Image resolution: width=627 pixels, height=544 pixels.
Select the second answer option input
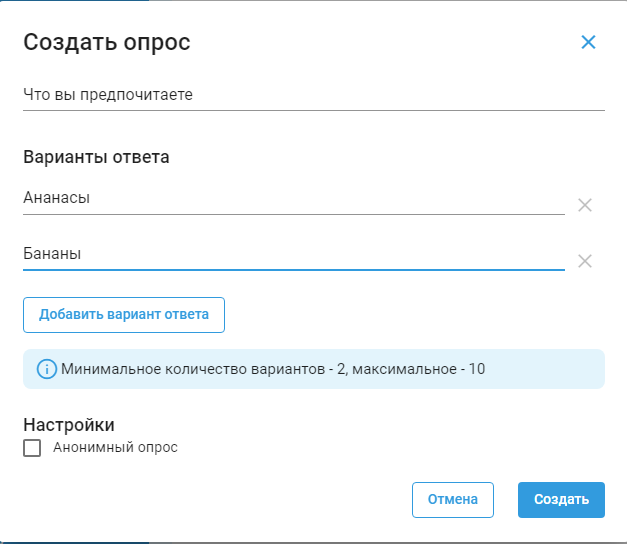pyautogui.click(x=293, y=255)
